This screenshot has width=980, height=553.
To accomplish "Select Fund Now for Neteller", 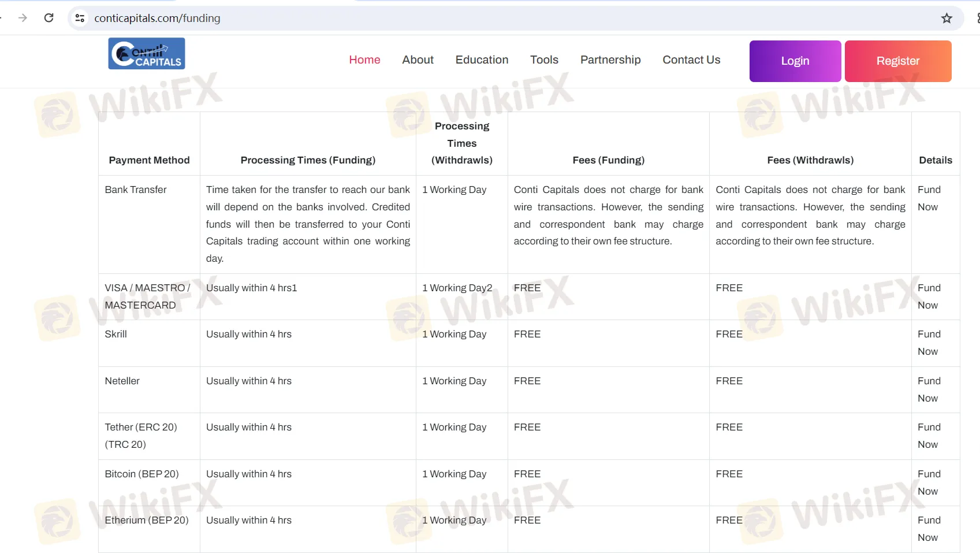I will (929, 389).
